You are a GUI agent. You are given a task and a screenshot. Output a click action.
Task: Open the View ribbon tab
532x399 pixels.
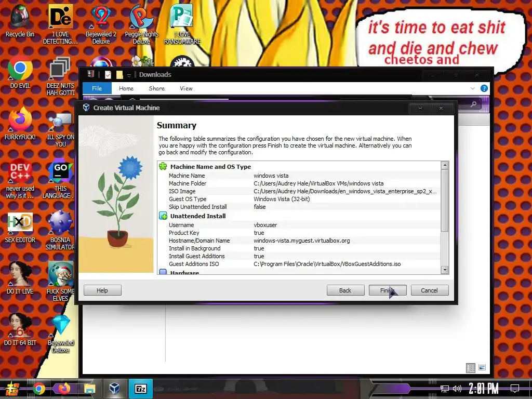pyautogui.click(x=186, y=88)
